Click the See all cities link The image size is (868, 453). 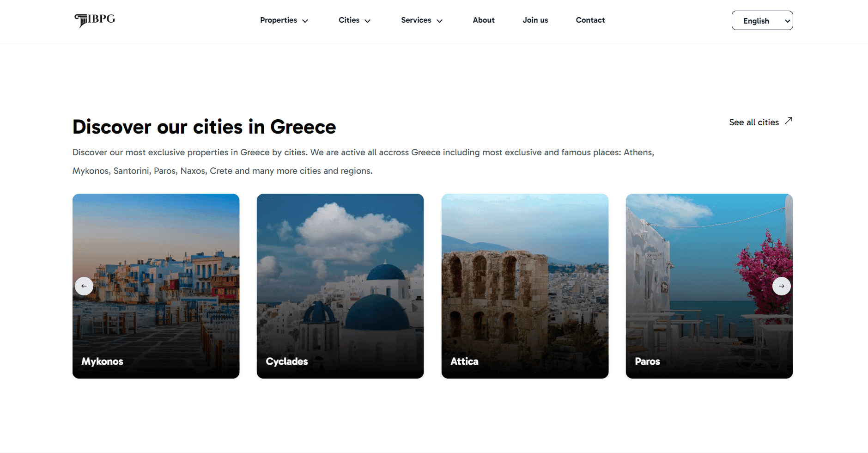click(x=753, y=122)
